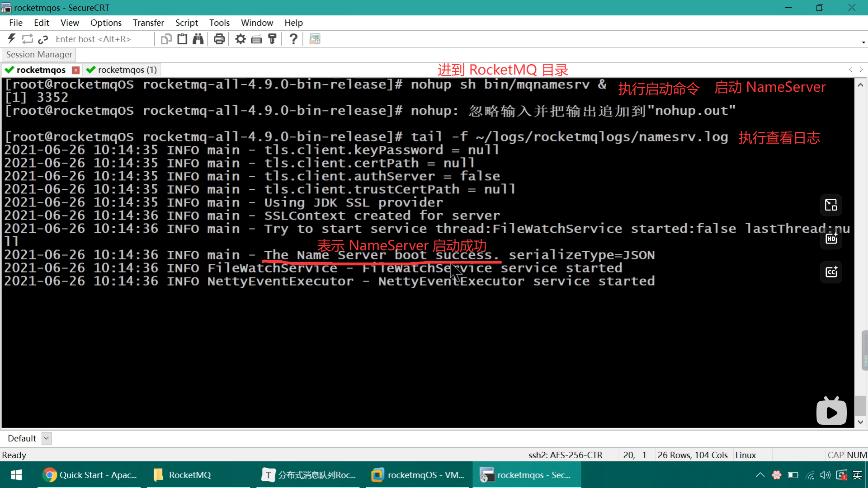Click the Quick Connect lightning icon

click(12, 39)
